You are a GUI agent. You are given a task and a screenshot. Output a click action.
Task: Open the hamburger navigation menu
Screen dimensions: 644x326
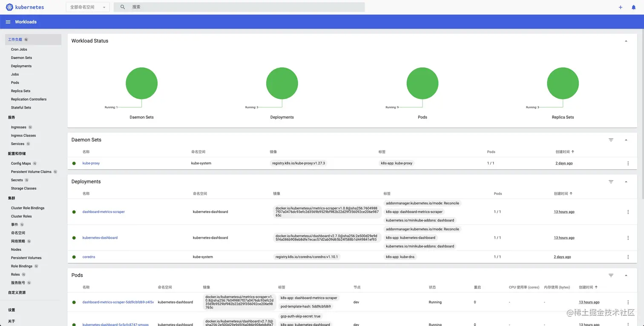click(8, 22)
